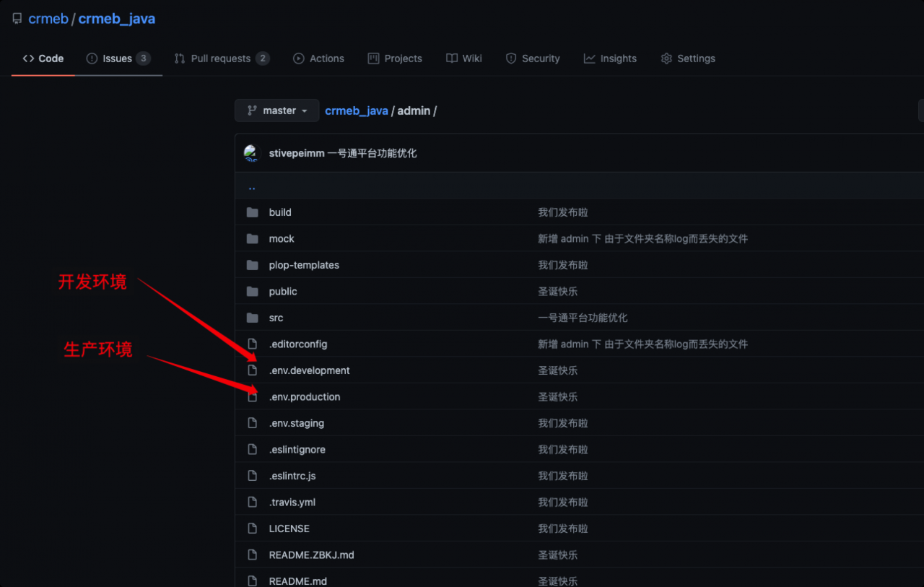Click the Issues count badge 3
924x587 pixels.
[x=143, y=58]
